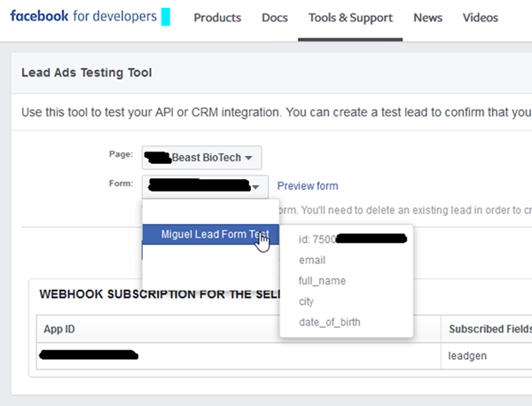Select the full_name field in the tooltip
This screenshot has height=406, width=532.
point(322,281)
